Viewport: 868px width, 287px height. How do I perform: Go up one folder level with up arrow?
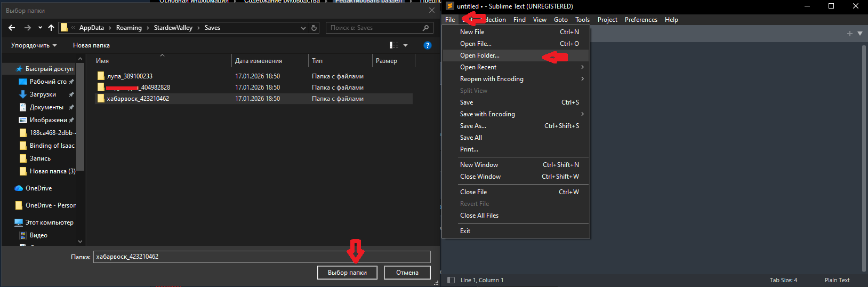(51, 28)
